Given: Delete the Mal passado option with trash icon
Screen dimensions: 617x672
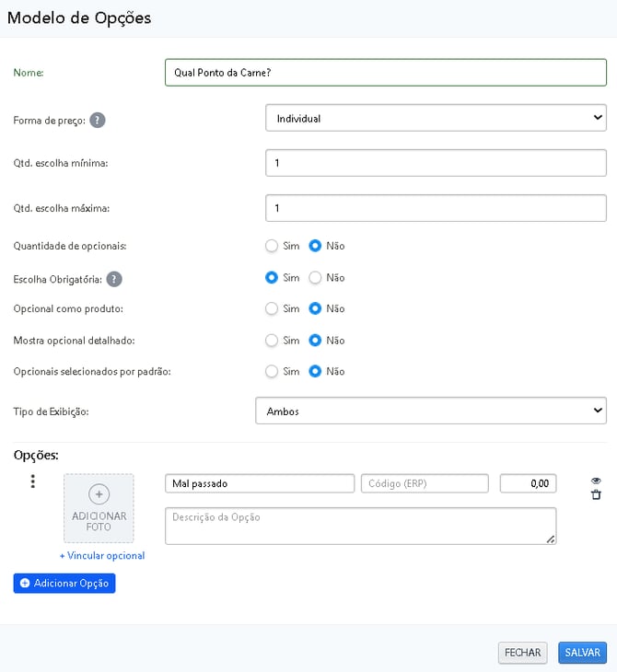Looking at the screenshot, I should click(596, 495).
